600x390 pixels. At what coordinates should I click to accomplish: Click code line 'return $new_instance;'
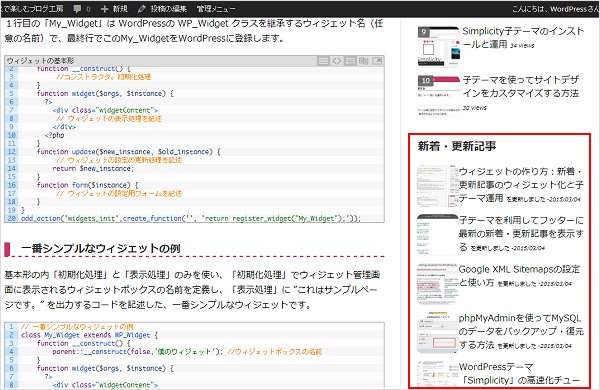click(93, 168)
